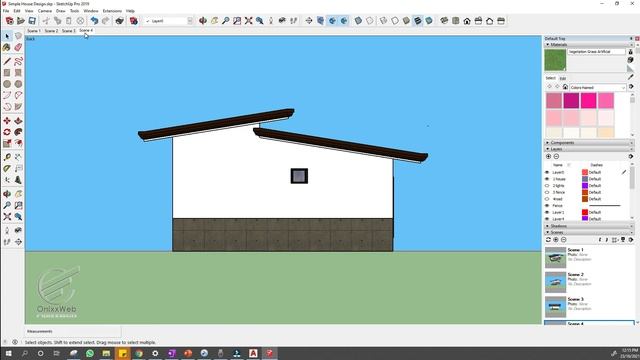Switch to house-shaped Front view icon
Viewport: 640px width, 360px height.
(467, 21)
